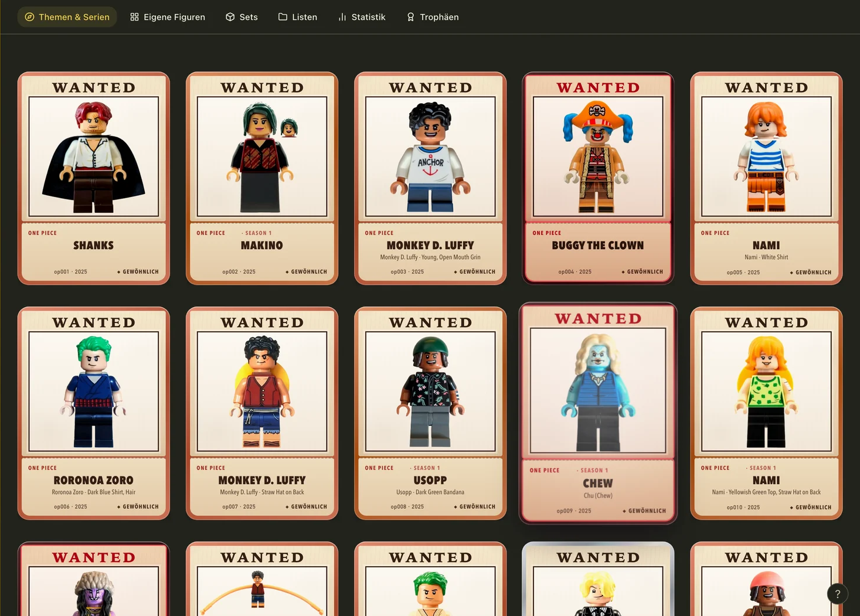Show the Trophäen tab
The image size is (860, 616).
(433, 17)
